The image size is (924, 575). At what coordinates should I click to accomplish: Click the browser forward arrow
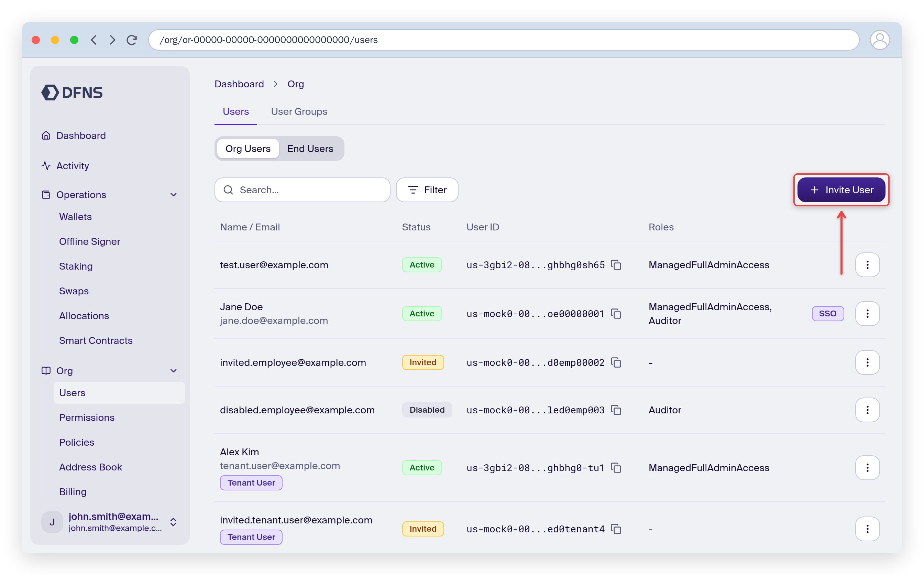(112, 40)
